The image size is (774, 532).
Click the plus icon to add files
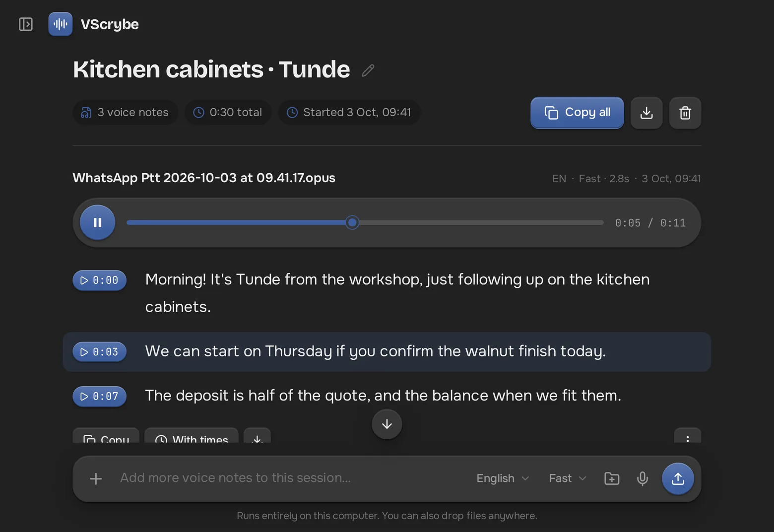[96, 478]
